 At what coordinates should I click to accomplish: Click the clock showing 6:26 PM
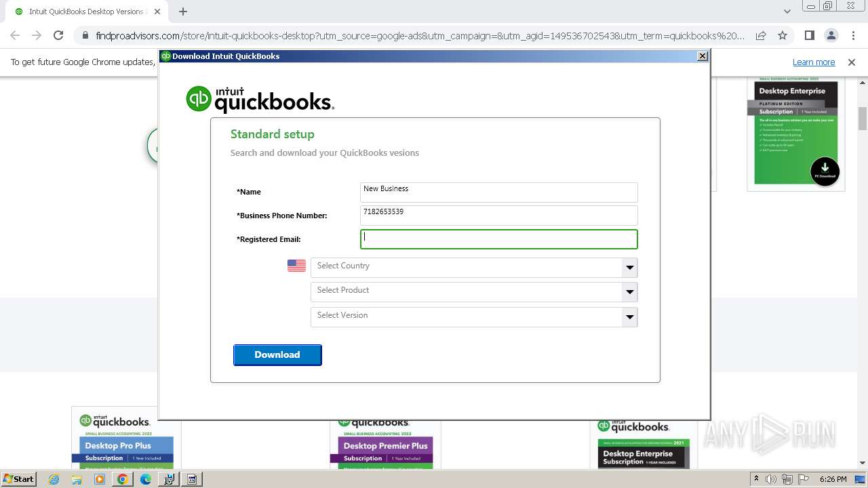click(x=833, y=479)
